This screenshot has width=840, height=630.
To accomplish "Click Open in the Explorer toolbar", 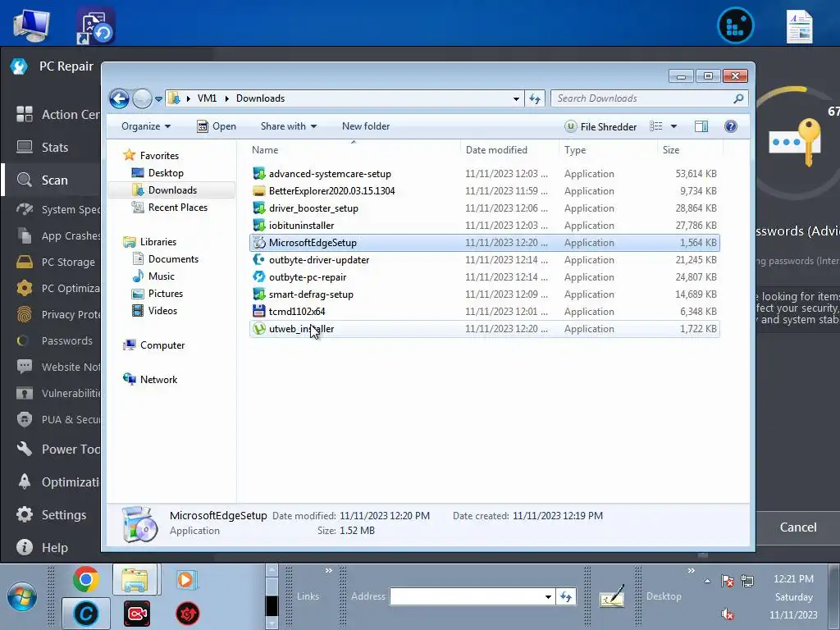I will (x=217, y=126).
